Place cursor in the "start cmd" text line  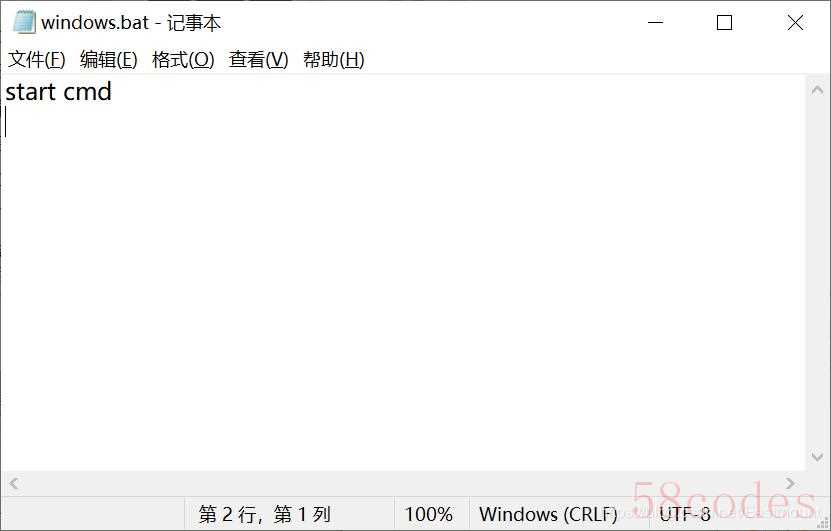pos(58,92)
